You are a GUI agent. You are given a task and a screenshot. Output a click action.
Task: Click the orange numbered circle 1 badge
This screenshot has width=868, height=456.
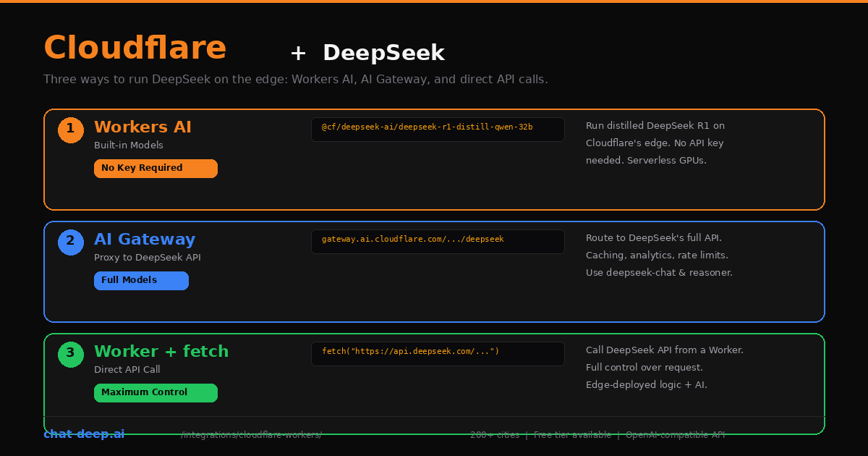click(70, 130)
